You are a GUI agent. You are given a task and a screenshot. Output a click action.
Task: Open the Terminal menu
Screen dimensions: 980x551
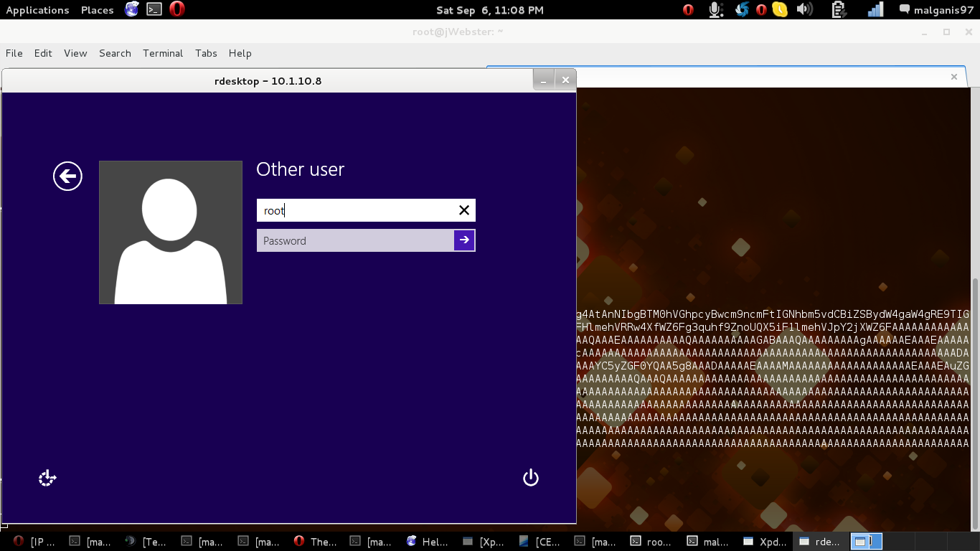(163, 53)
